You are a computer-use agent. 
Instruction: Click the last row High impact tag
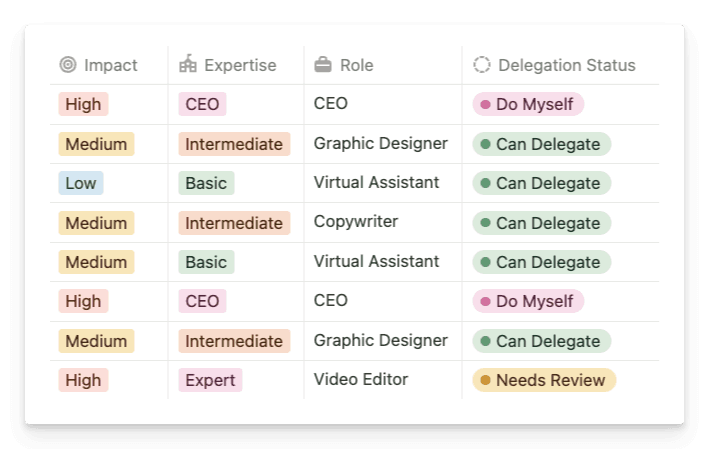(83, 380)
